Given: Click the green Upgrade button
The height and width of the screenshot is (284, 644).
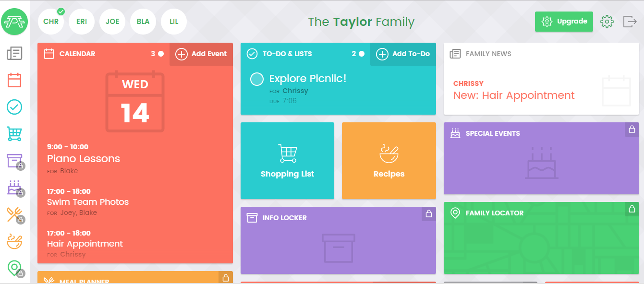Looking at the screenshot, I should click(x=564, y=22).
